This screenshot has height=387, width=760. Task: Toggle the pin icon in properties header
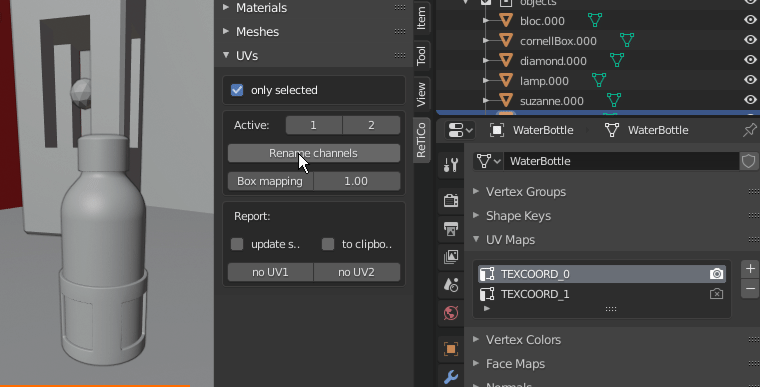(x=749, y=129)
